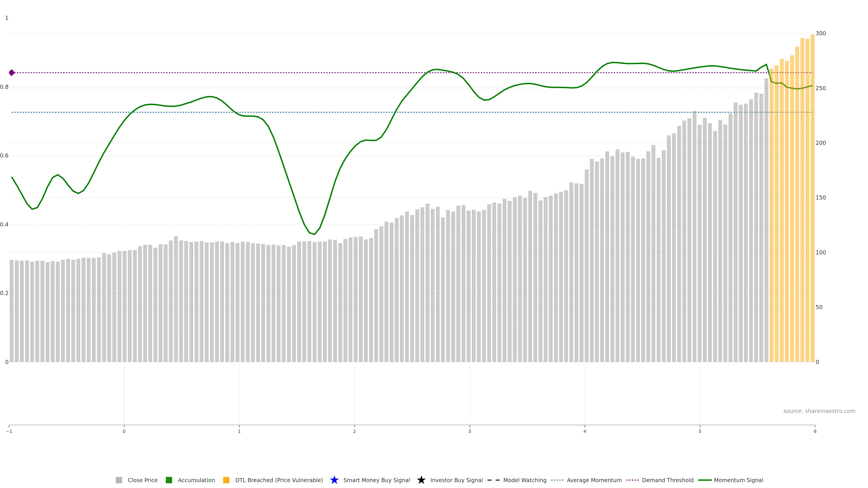Toggle the Momentum Signal legend label
Screen dimensions: 868x488
(738, 480)
